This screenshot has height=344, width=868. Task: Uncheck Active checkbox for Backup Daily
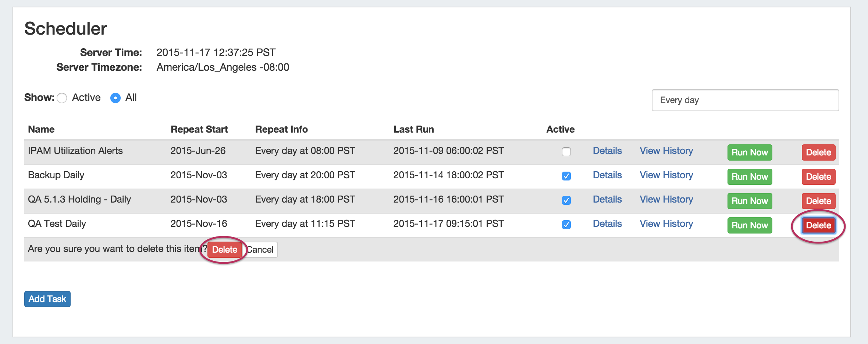tap(566, 176)
